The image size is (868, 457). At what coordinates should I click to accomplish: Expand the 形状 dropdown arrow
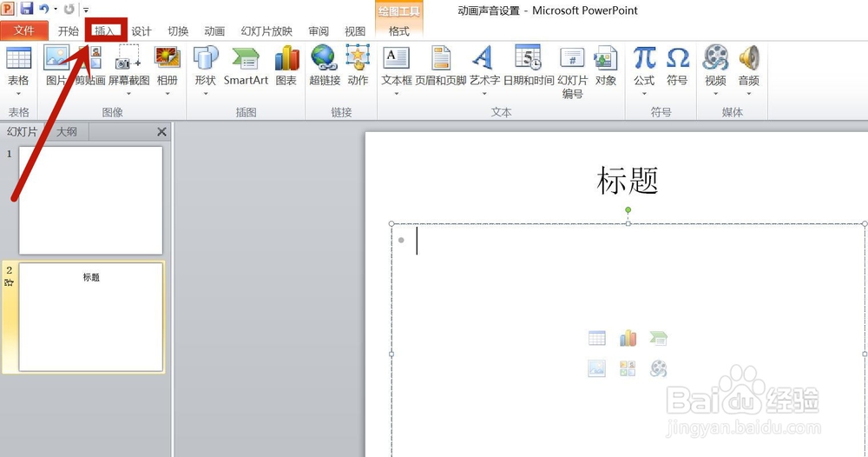coord(206,94)
